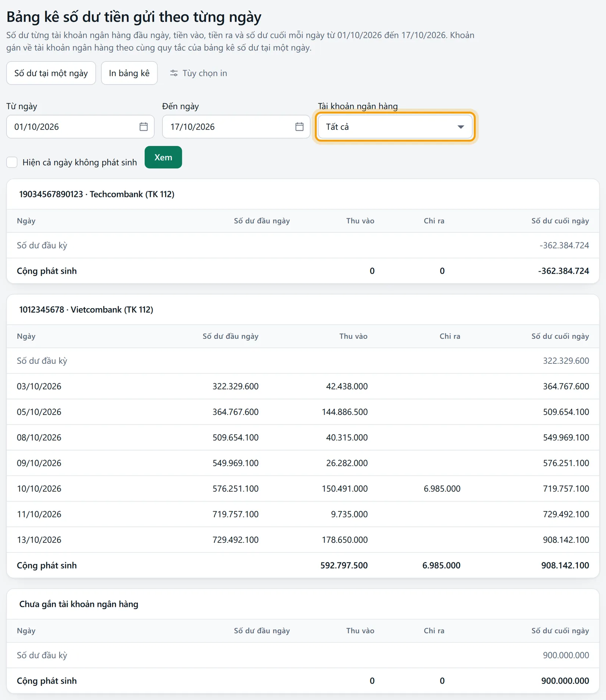Click Thu vào value 42.438.000

point(347,386)
